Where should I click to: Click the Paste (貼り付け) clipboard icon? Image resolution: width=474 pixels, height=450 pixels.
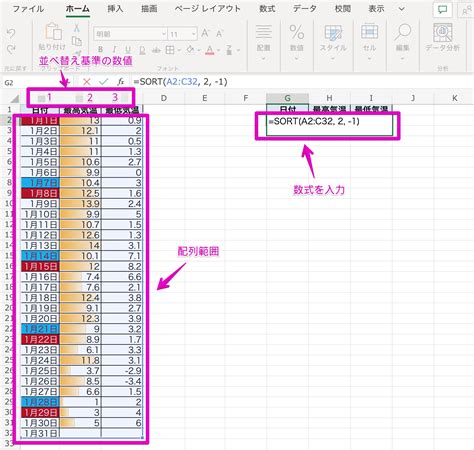53,32
